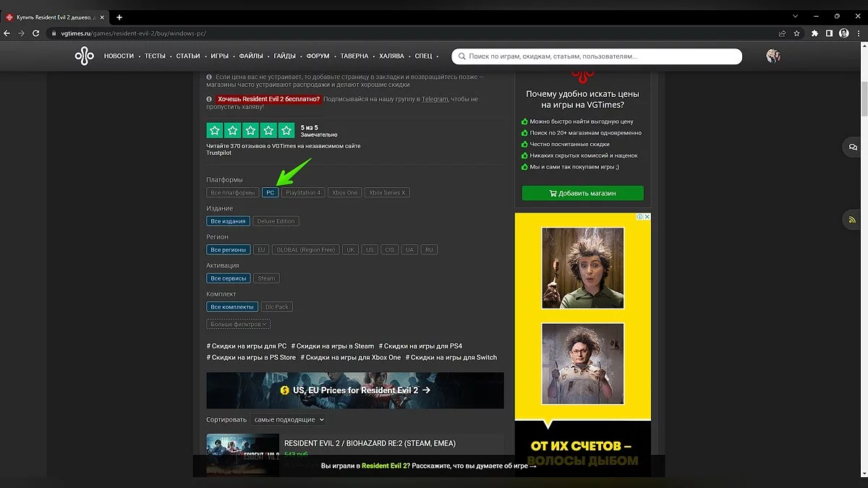Open the ТЕСТЫ menu item

coord(156,56)
